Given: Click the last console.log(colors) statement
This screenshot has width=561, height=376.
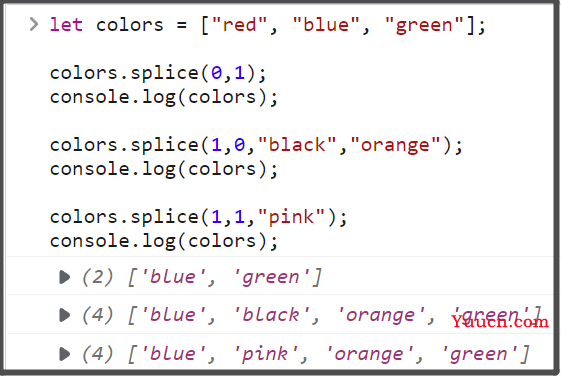Looking at the screenshot, I should 164,241.
